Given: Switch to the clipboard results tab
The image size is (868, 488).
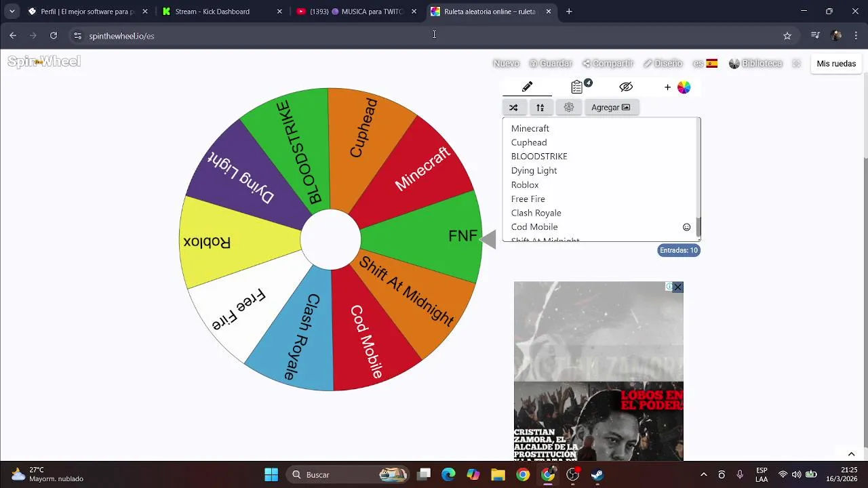Looking at the screenshot, I should tap(577, 87).
